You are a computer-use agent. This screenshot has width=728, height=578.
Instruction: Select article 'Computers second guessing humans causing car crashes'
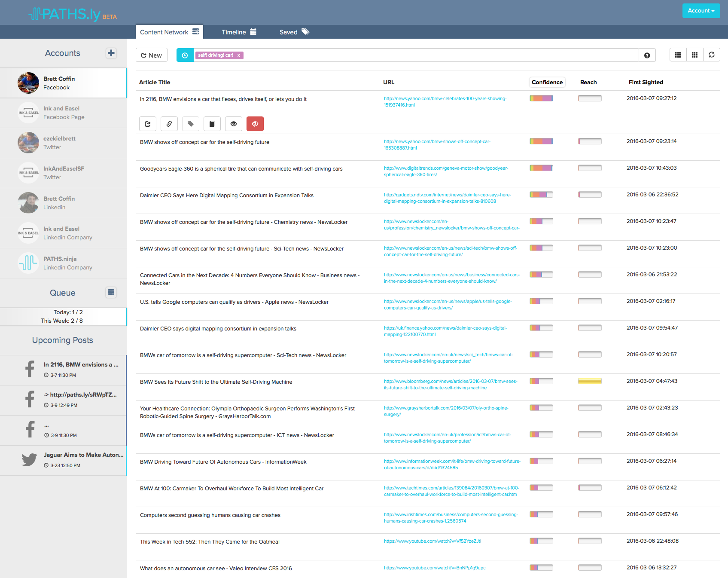[x=210, y=515]
